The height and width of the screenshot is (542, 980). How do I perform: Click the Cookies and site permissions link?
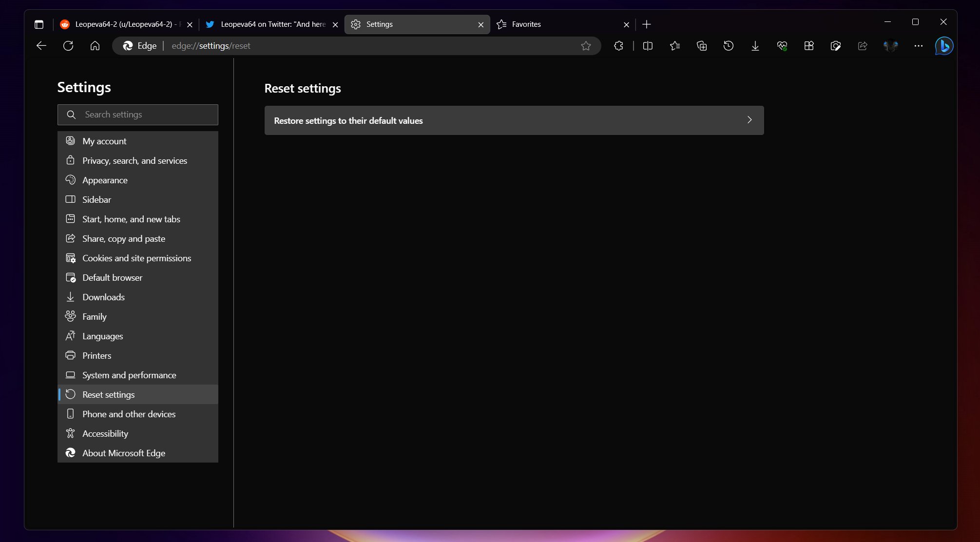click(x=136, y=258)
